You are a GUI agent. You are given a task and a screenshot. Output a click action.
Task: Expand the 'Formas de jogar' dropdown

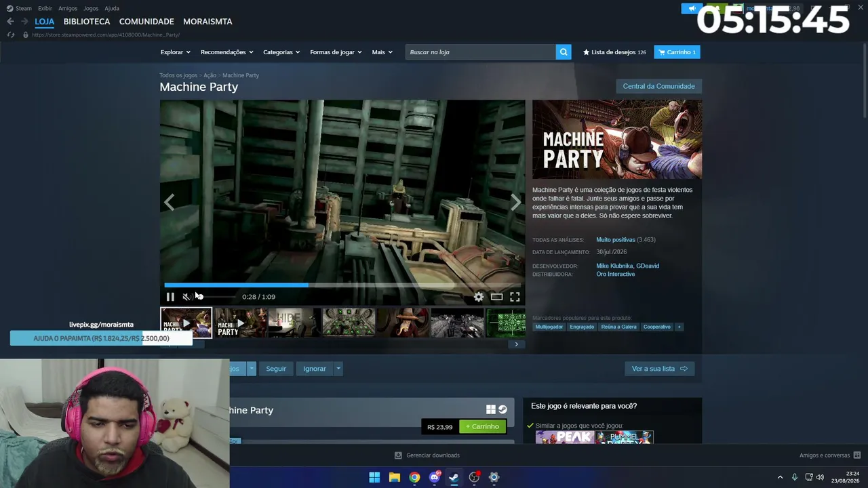pos(336,52)
